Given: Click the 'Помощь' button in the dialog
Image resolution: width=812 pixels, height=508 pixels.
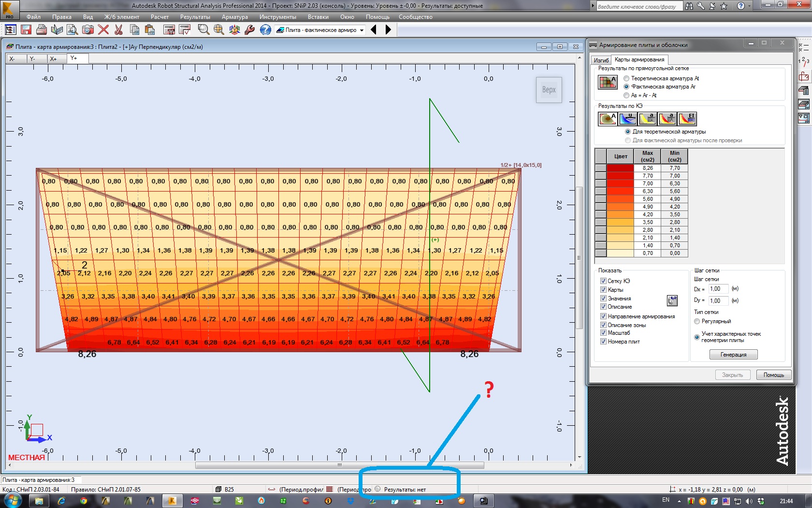Looking at the screenshot, I should click(x=773, y=375).
